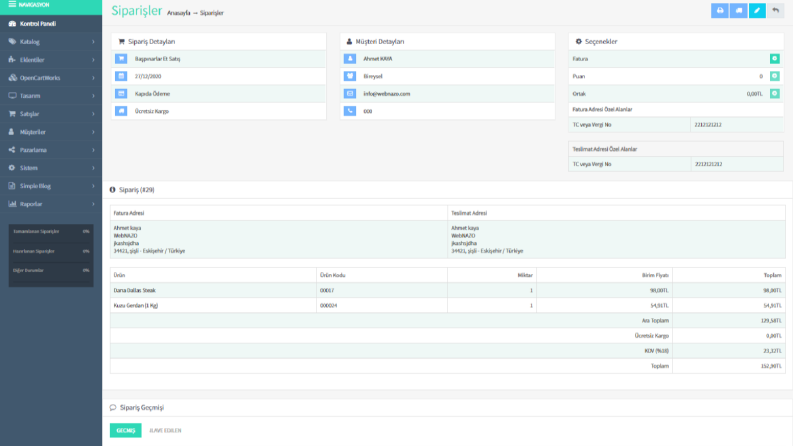
Task: Follow the Anasayfa breadcrumb link
Action: click(x=179, y=13)
